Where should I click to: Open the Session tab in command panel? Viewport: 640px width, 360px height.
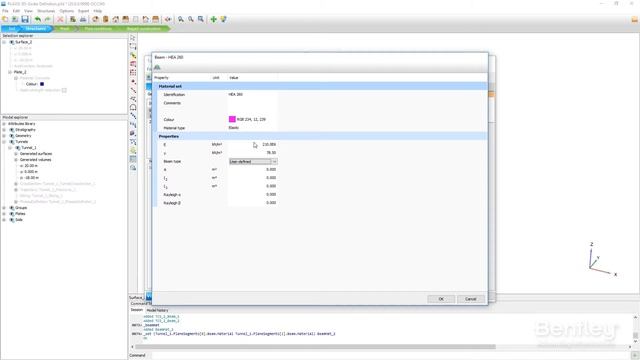tap(136, 310)
